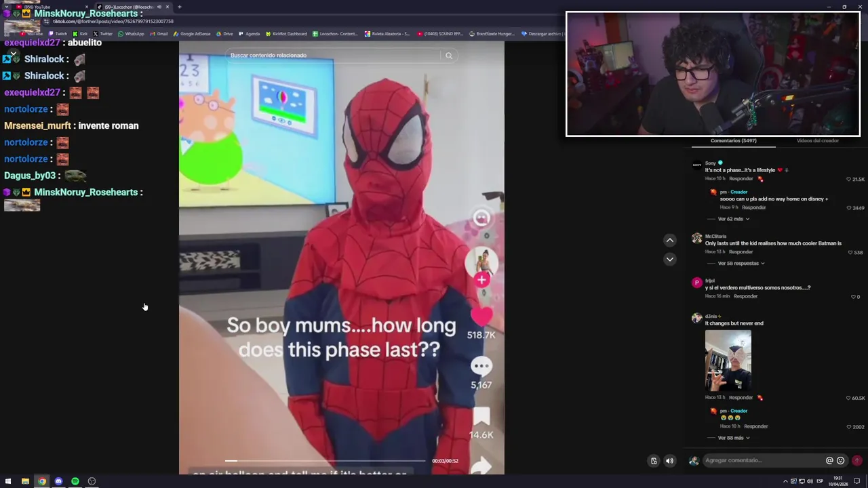The image size is (868, 488).
Task: Like creator reply heart showing 2449
Action: pyautogui.click(x=849, y=207)
